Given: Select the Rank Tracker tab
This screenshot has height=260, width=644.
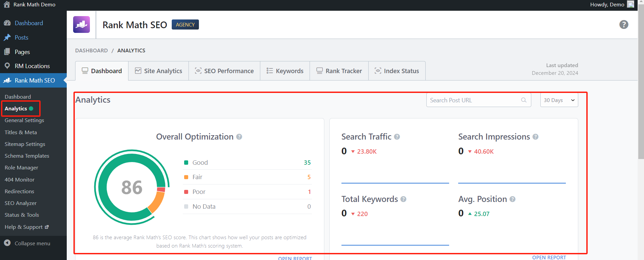Looking at the screenshot, I should pyautogui.click(x=339, y=71).
